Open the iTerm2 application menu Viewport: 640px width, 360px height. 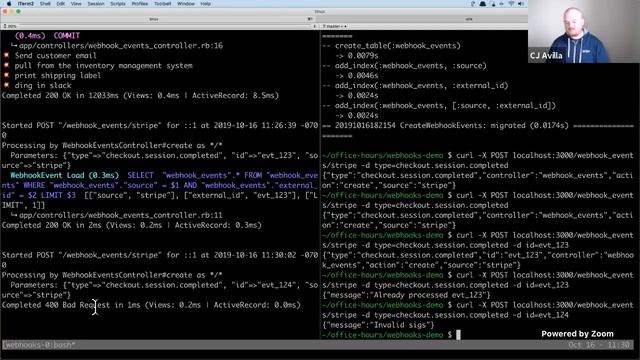point(25,4)
